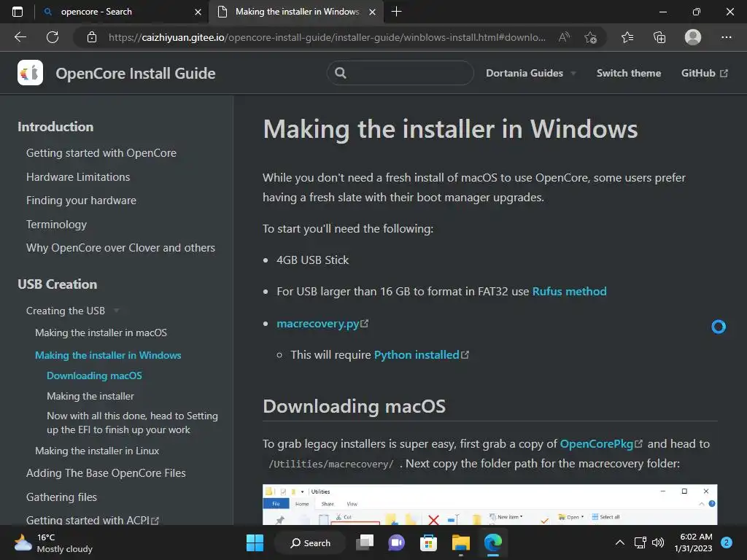Open File Explorer from the taskbar
747x560 pixels.
coord(461,542)
